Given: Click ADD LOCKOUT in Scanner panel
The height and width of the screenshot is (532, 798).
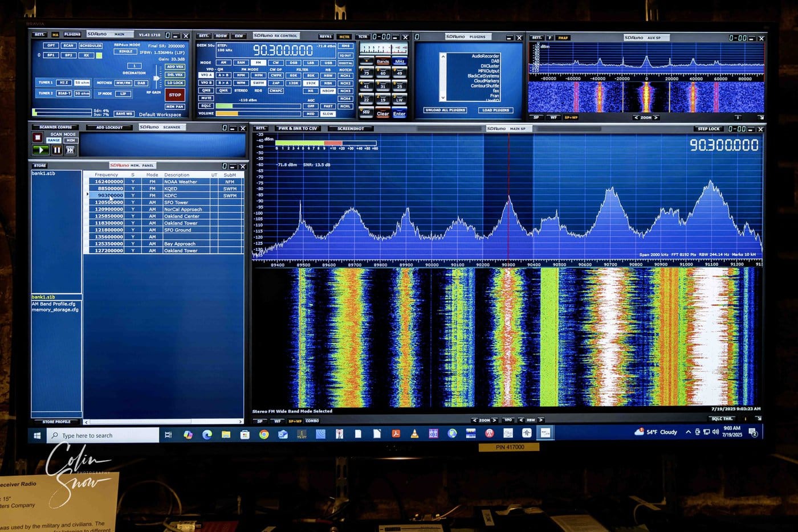Looking at the screenshot, I should [109, 128].
